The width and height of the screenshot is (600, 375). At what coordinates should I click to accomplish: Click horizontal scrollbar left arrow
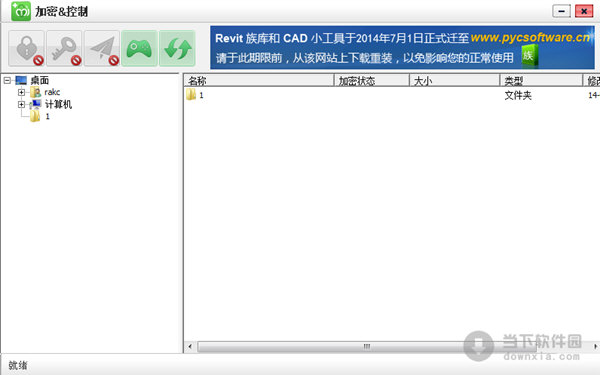click(x=190, y=347)
